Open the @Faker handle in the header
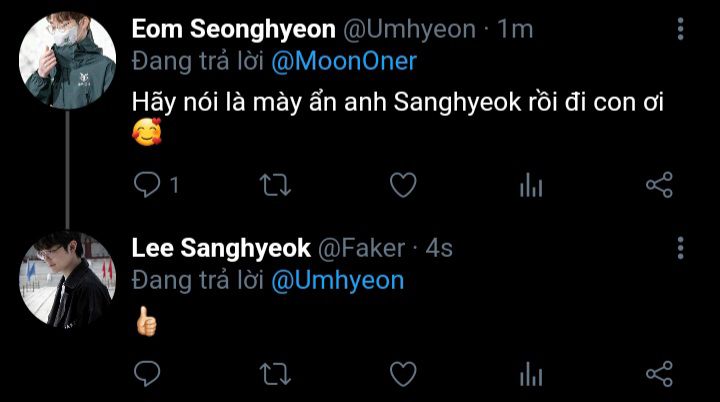The image size is (720, 402). (361, 248)
